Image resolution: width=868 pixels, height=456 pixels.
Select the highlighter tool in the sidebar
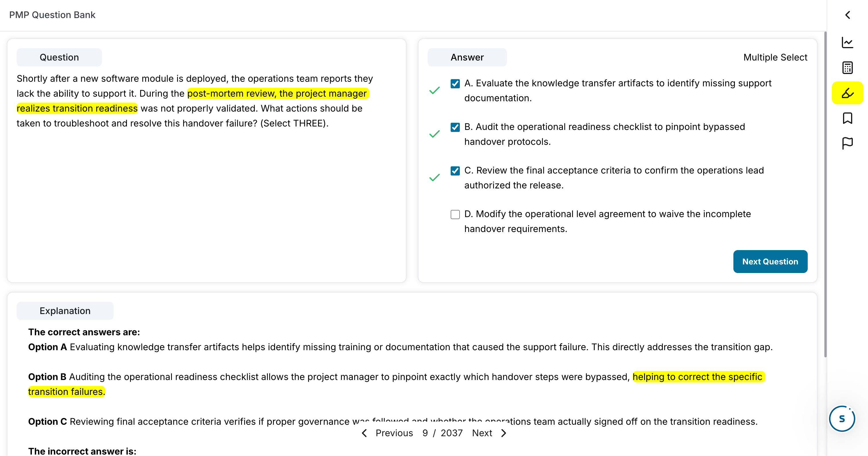click(x=847, y=92)
